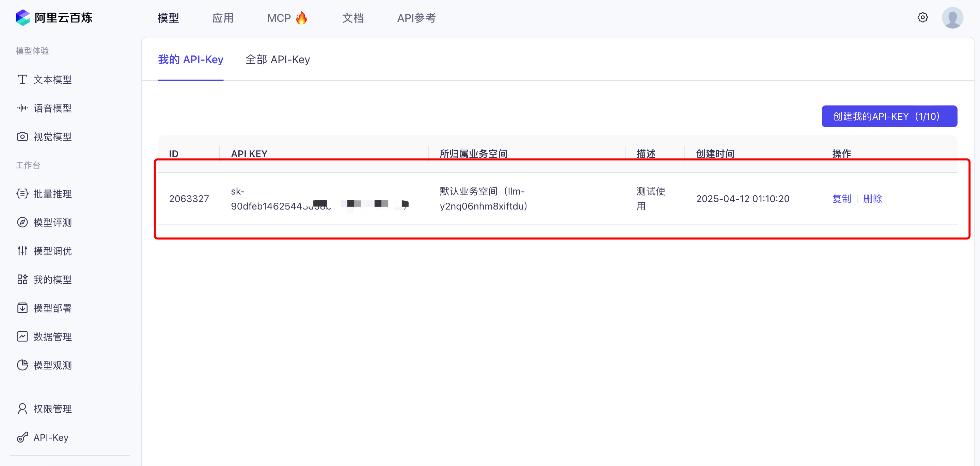Click the model evaluation compass icon
The width and height of the screenshot is (980, 466).
click(22, 222)
